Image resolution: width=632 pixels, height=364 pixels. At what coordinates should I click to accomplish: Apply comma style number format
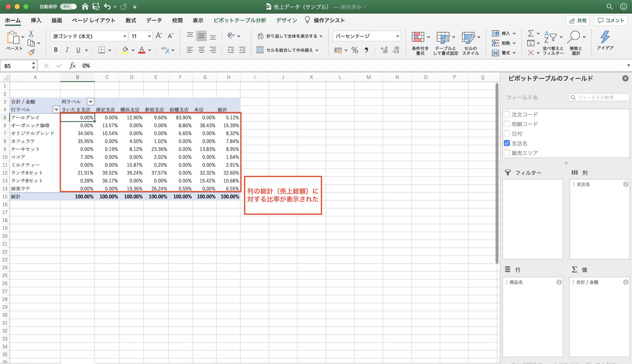click(x=366, y=50)
